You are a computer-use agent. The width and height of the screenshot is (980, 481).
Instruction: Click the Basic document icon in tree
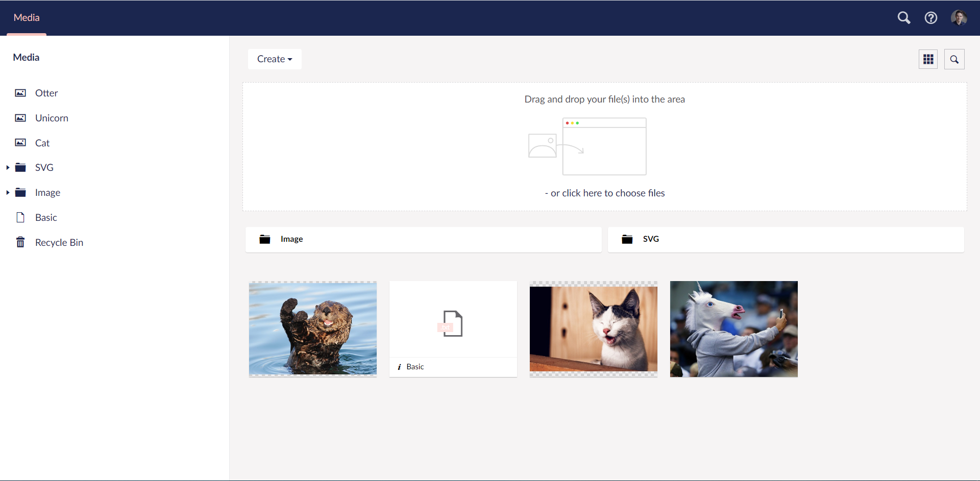(x=20, y=217)
